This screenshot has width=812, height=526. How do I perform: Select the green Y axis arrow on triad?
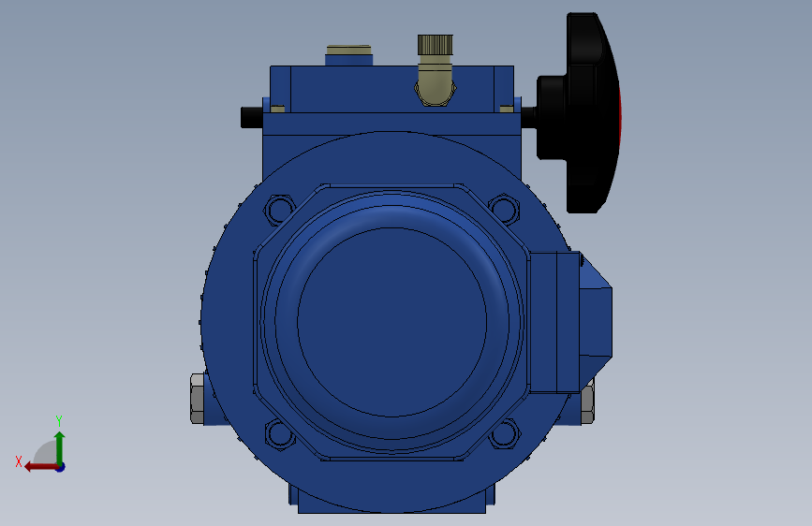60,447
